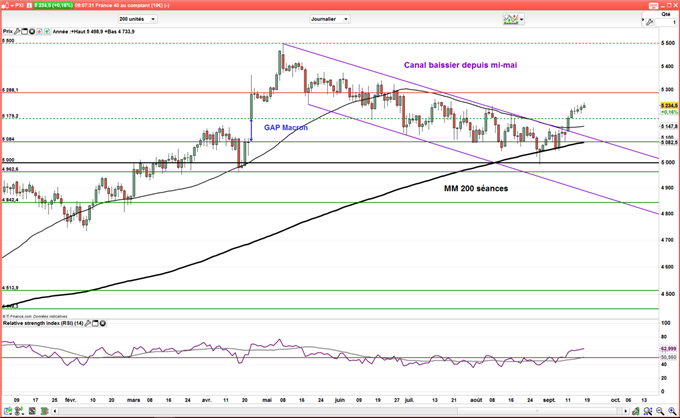This screenshot has height=418, width=680.
Task: Click the 5 234,5 (+0,16%) price badge
Action: pyautogui.click(x=52, y=5)
